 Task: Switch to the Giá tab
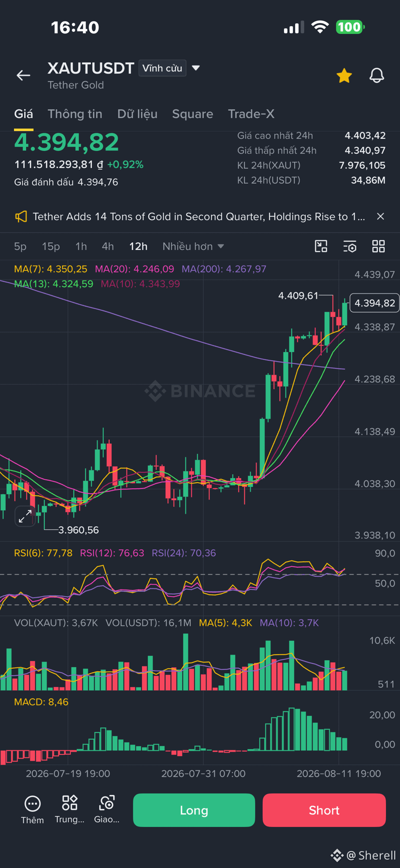click(24, 114)
